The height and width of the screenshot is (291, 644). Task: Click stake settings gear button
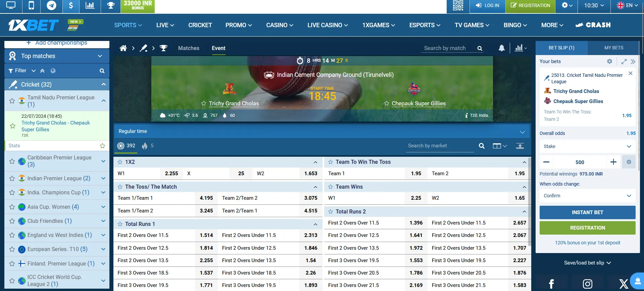tap(629, 162)
